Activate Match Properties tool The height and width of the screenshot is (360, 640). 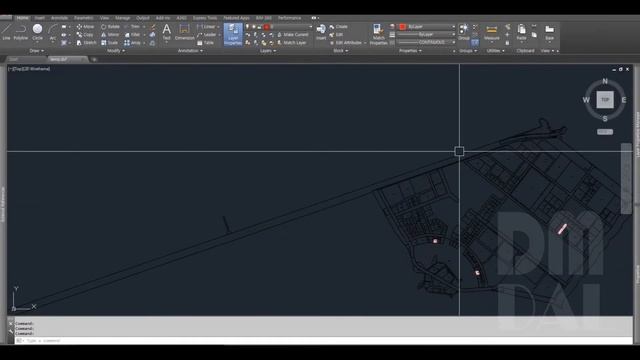click(x=378, y=34)
